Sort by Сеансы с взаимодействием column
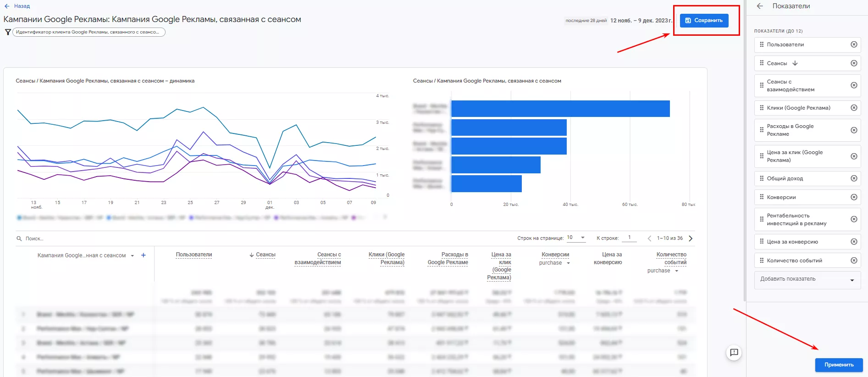The width and height of the screenshot is (868, 377). [318, 259]
